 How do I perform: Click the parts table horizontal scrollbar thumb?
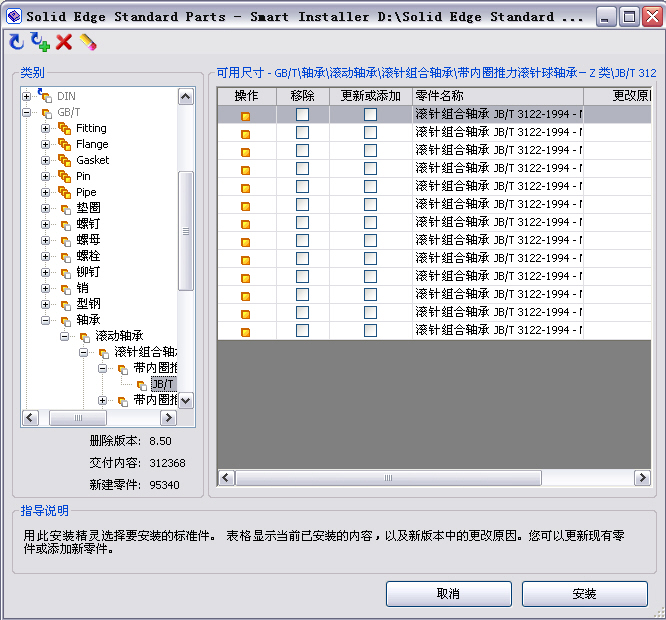[x=389, y=478]
